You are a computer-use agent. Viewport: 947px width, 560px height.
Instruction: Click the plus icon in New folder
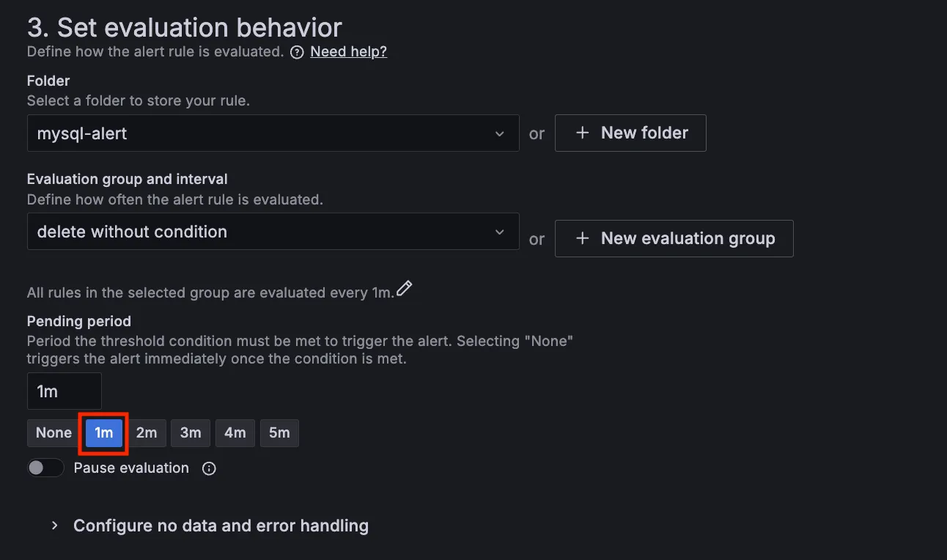pyautogui.click(x=583, y=133)
